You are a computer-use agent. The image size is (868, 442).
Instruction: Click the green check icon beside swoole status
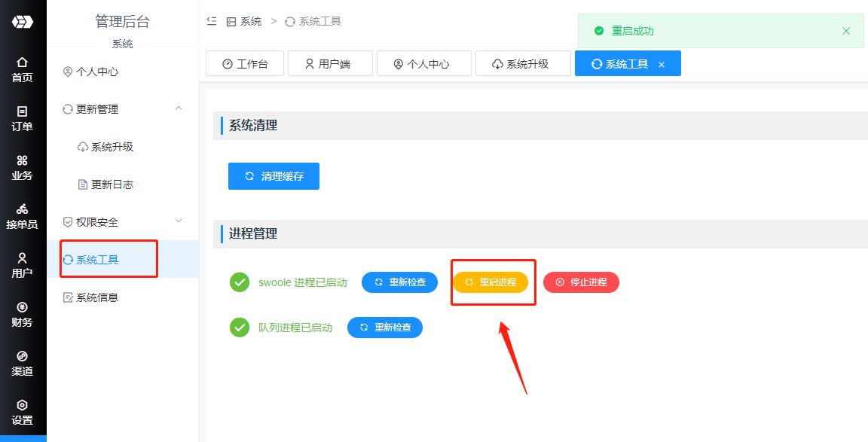pyautogui.click(x=240, y=282)
